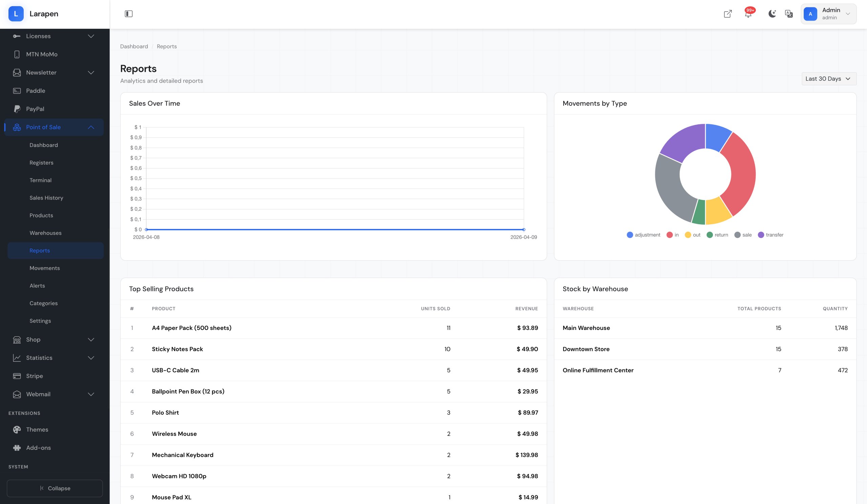Open the Warehouses menu item

point(45,233)
